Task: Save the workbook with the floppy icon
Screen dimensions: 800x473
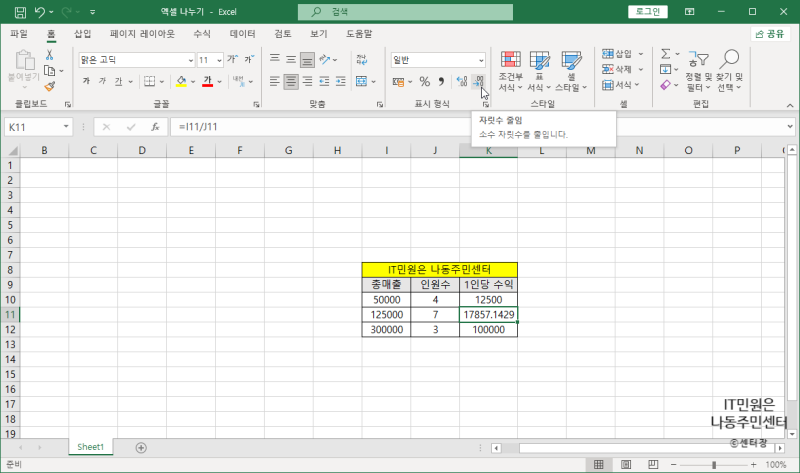Action: (20, 12)
